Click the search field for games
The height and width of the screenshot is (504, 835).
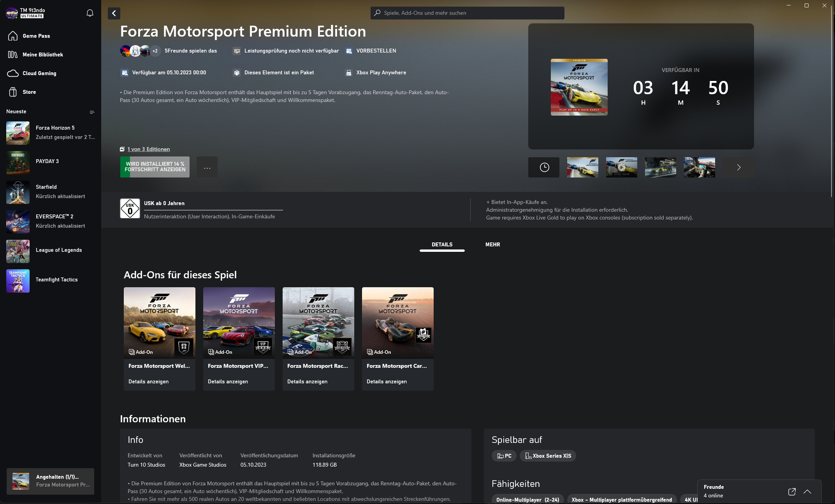[467, 13]
